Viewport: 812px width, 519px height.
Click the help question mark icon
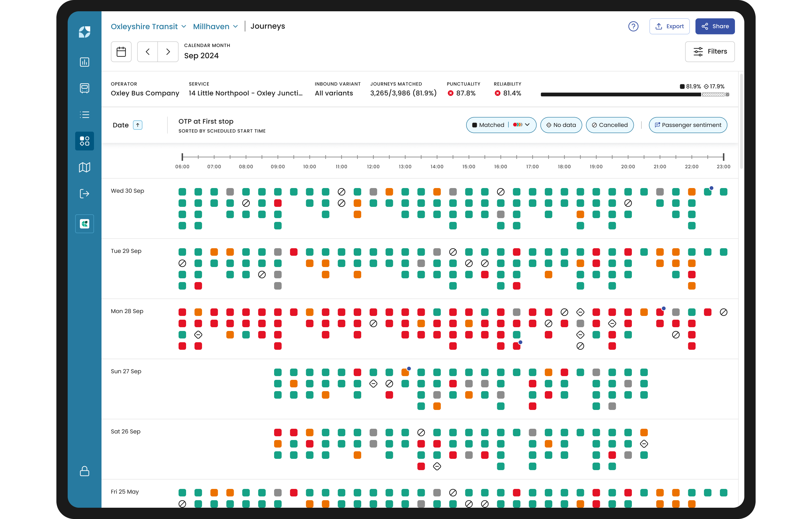[633, 26]
